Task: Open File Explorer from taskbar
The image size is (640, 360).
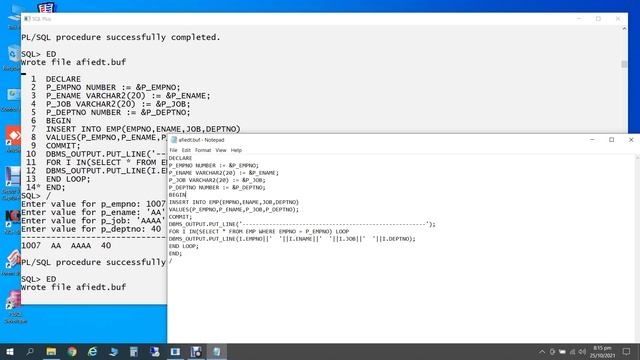Action: (51, 351)
